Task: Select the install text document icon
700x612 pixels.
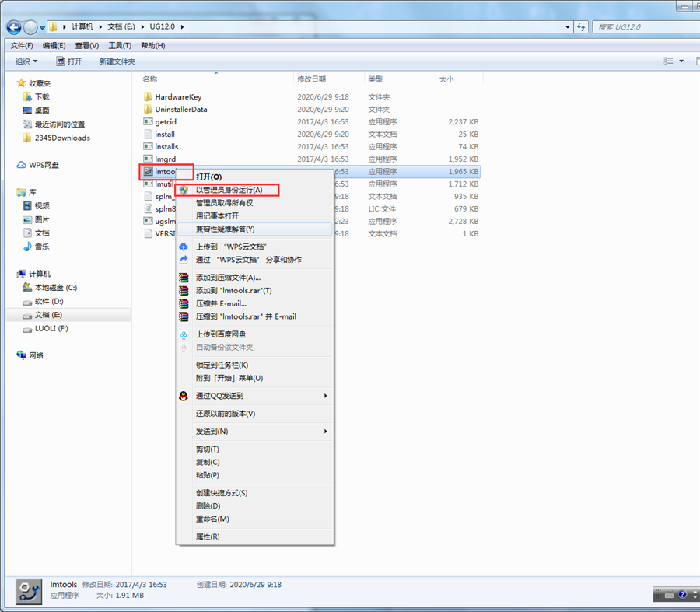Action: tap(149, 134)
